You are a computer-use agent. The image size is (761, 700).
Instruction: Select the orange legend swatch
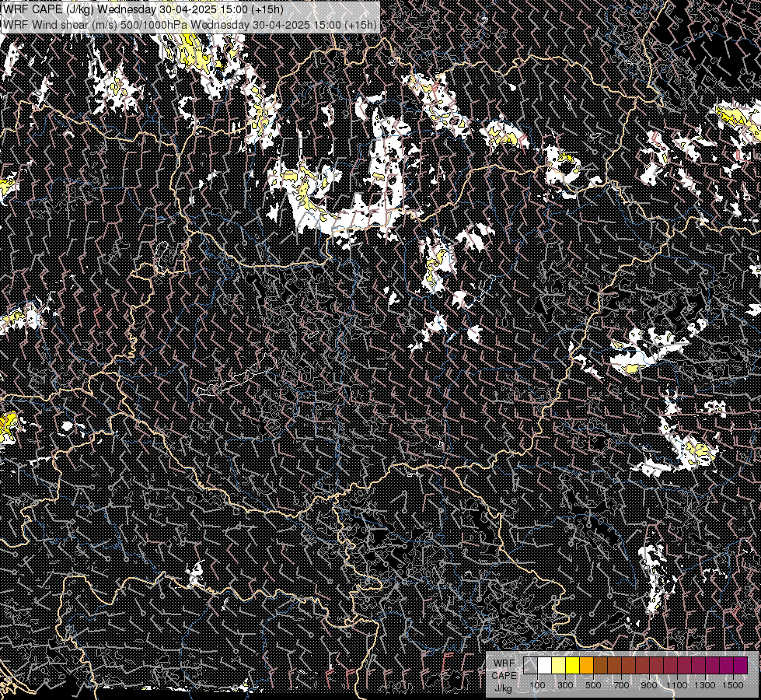586,665
